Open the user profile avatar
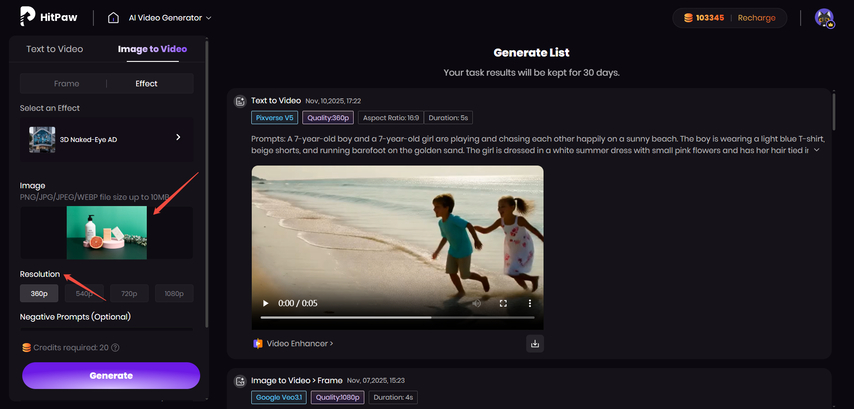Image resolution: width=854 pixels, height=409 pixels. point(824,18)
